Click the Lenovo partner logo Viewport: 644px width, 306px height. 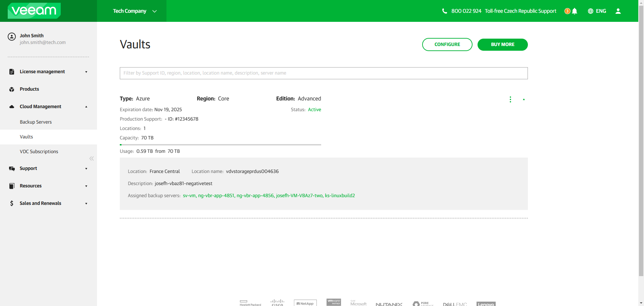pos(486,304)
